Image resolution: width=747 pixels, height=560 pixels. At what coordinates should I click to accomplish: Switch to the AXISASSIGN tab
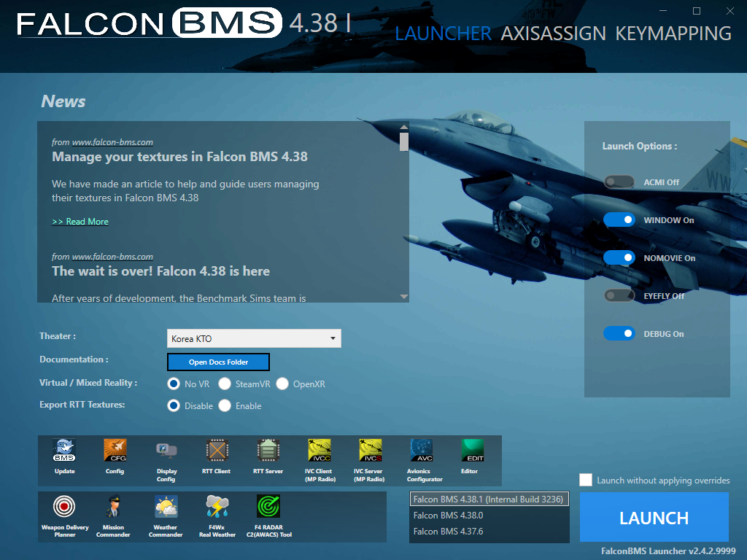click(554, 34)
